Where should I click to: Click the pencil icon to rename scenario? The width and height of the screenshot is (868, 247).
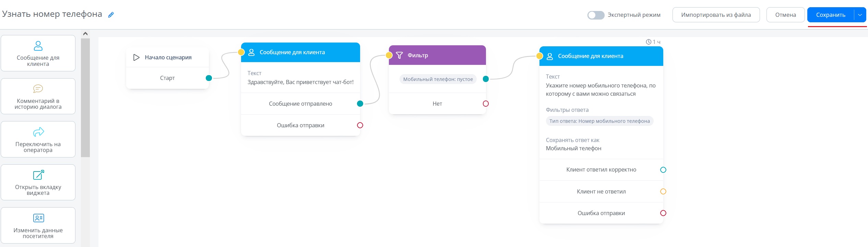tap(111, 15)
